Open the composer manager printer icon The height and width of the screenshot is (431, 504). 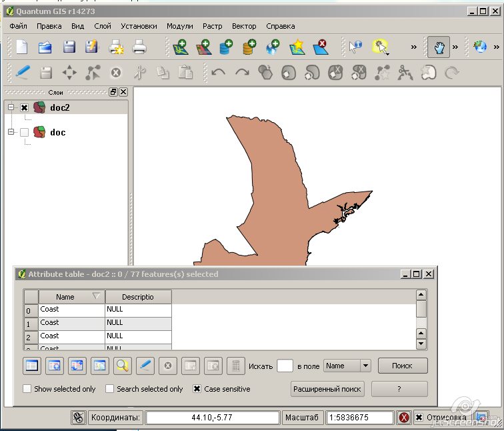(139, 47)
